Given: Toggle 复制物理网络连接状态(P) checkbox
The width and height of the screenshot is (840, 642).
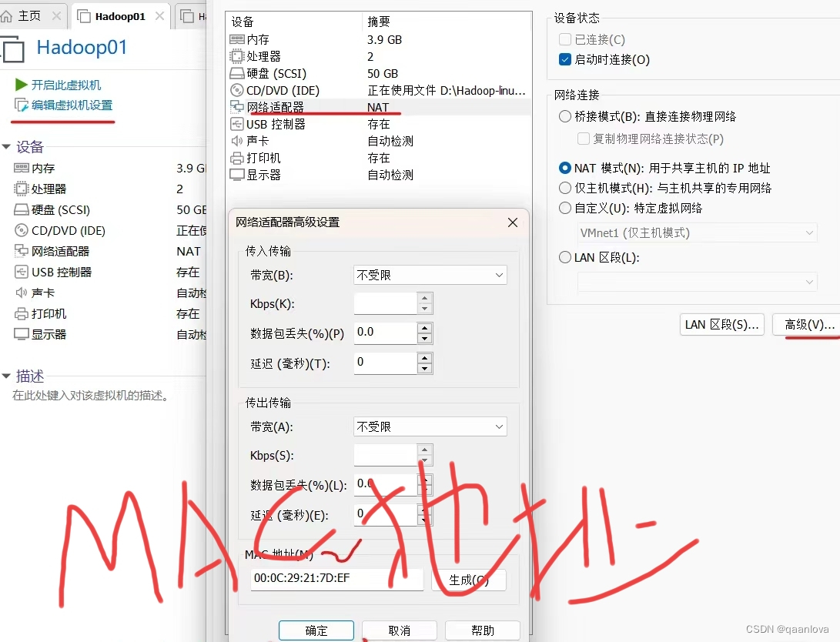Looking at the screenshot, I should (x=584, y=139).
